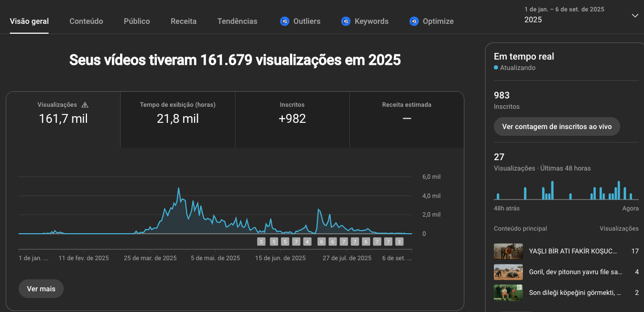
Task: Open the Goril, dev pitonun video title
Action: click(575, 272)
